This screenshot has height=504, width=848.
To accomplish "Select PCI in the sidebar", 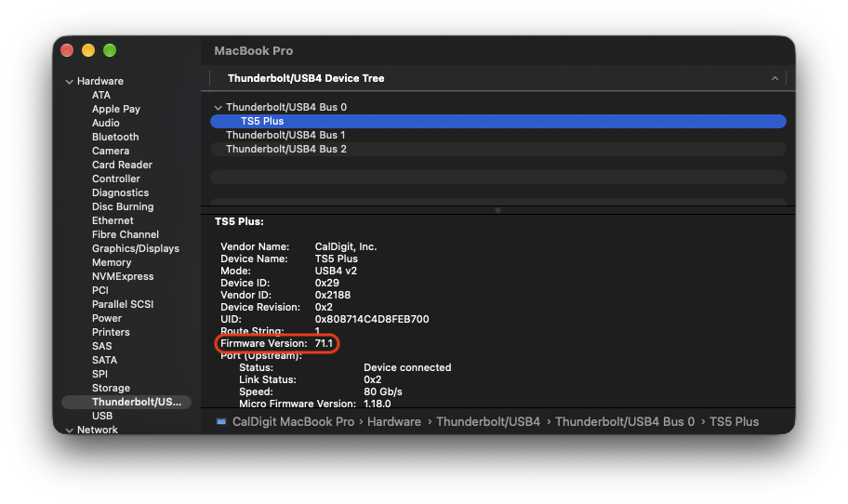I will click(x=100, y=290).
